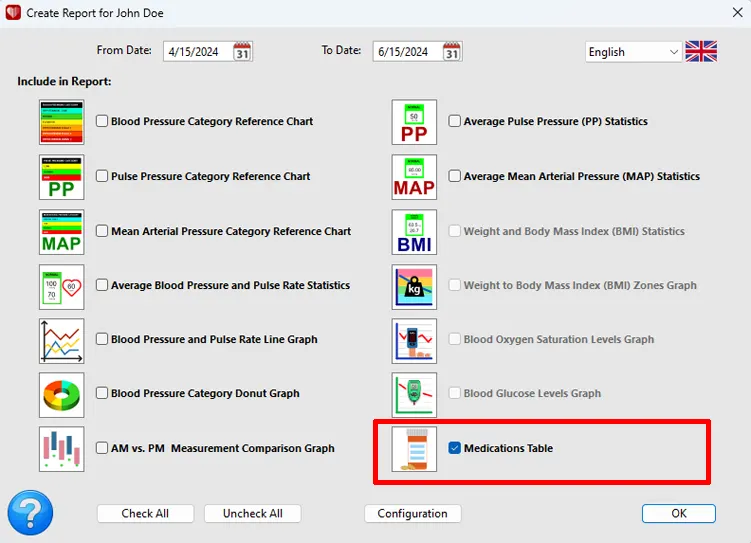Open the To Date calendar picker
Image resolution: width=751 pixels, height=543 pixels.
[452, 52]
